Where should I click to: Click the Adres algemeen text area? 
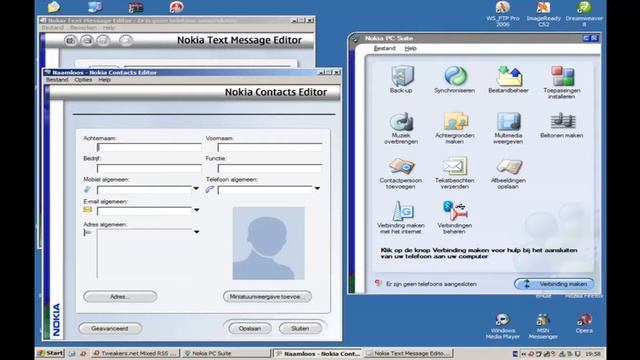144,253
